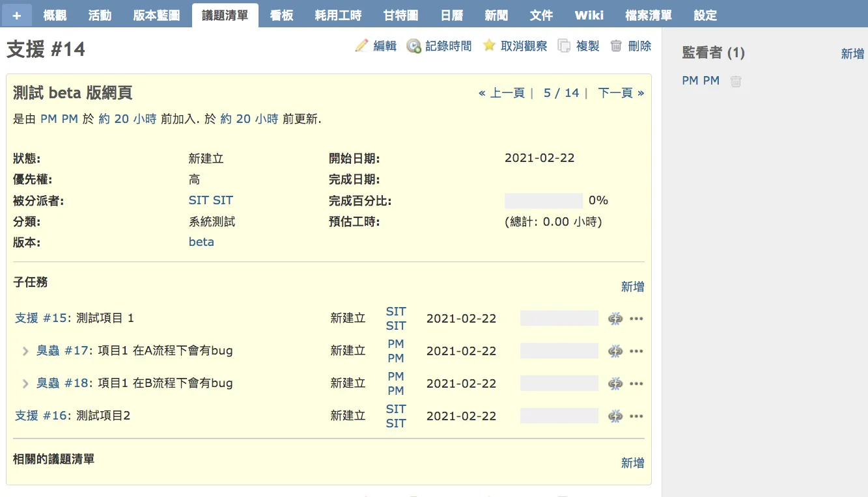Open watcher PM PM profile link
The image size is (868, 497).
pyautogui.click(x=701, y=81)
